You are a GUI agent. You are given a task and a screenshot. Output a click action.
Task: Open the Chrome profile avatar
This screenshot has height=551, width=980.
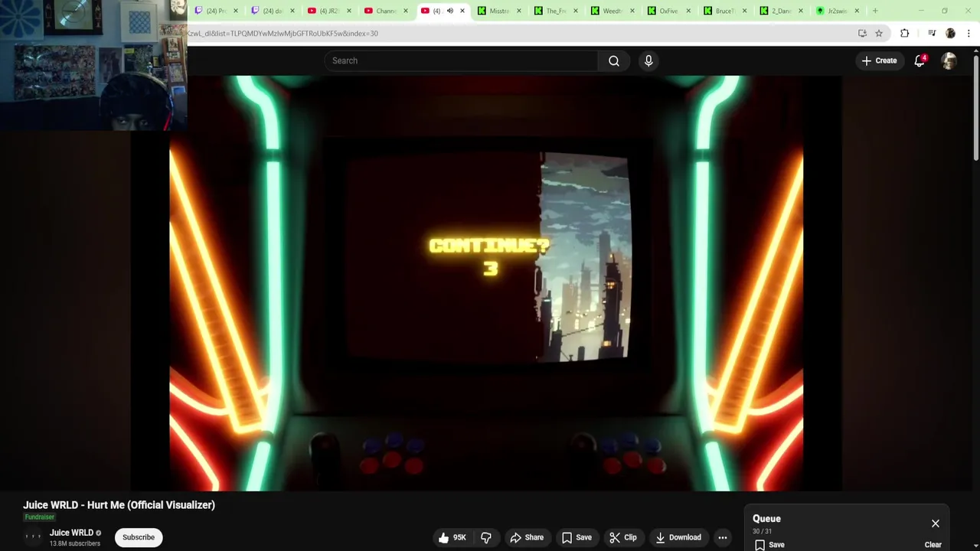tap(950, 33)
